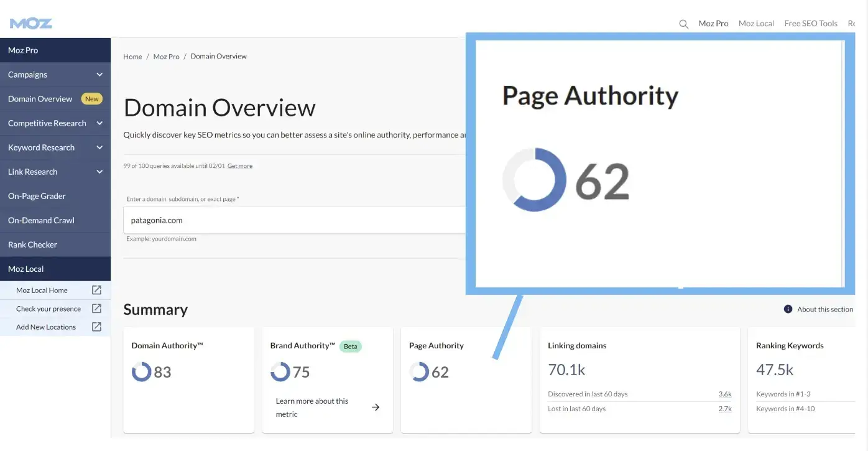Click the New badge next to Domain Overview

click(91, 98)
